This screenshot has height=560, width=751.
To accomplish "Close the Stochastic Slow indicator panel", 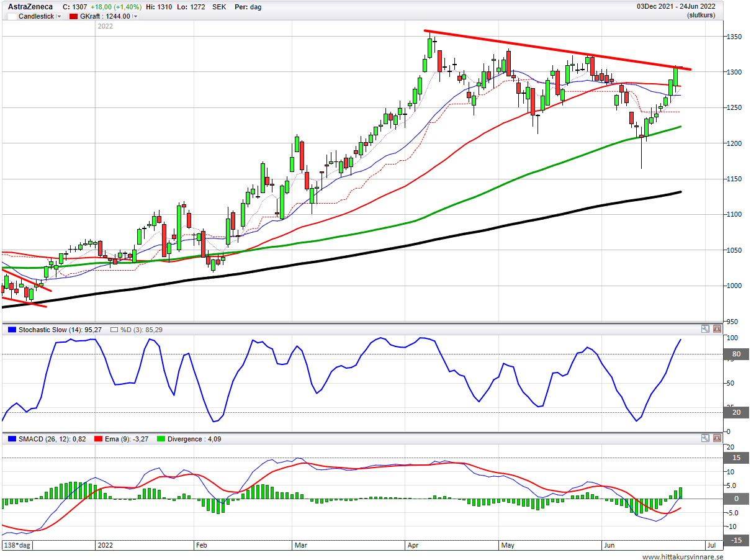I will [x=717, y=329].
